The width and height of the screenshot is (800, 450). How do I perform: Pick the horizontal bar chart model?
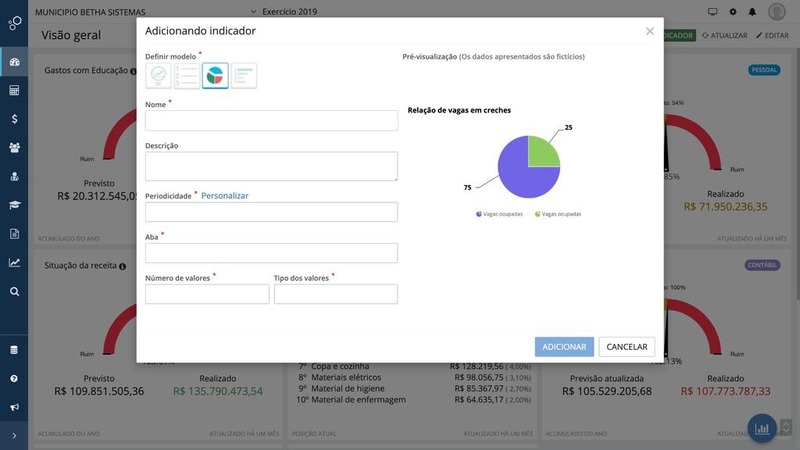click(x=244, y=76)
